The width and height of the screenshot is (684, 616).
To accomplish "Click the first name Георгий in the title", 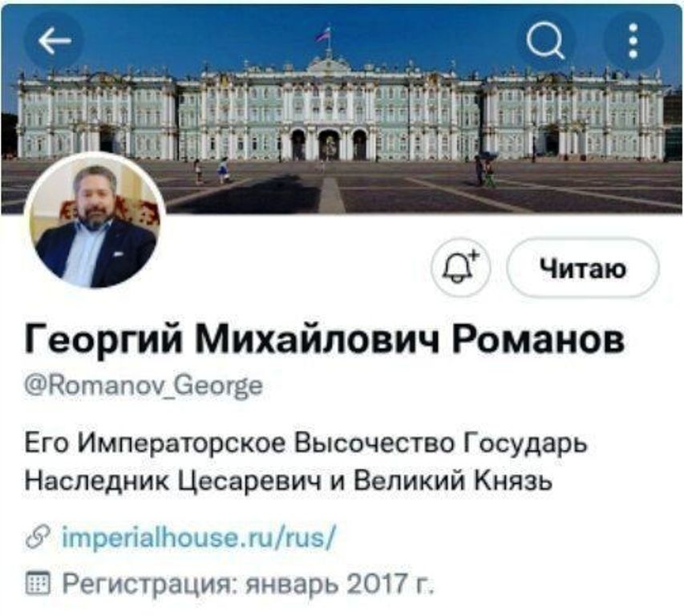I will click(x=103, y=339).
